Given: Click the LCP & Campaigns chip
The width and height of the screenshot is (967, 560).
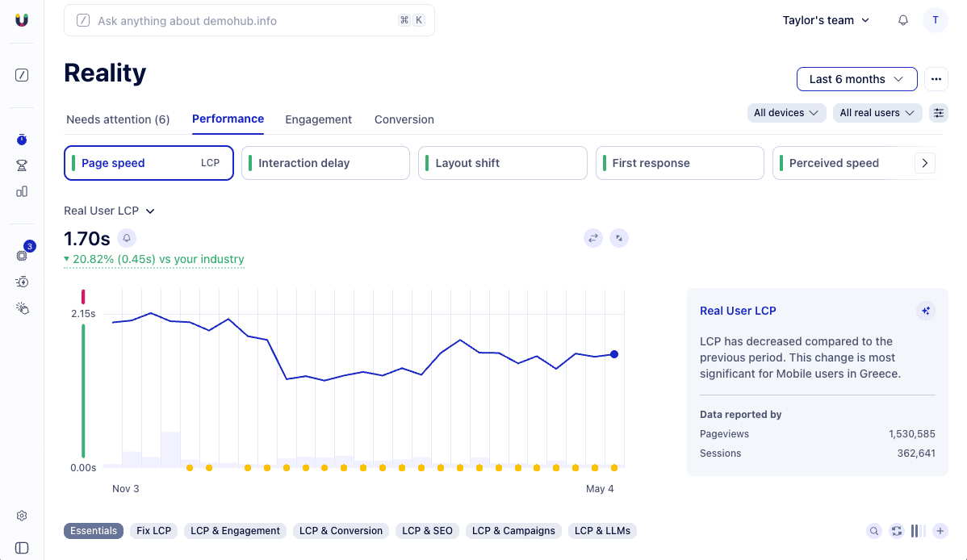Looking at the screenshot, I should (513, 531).
